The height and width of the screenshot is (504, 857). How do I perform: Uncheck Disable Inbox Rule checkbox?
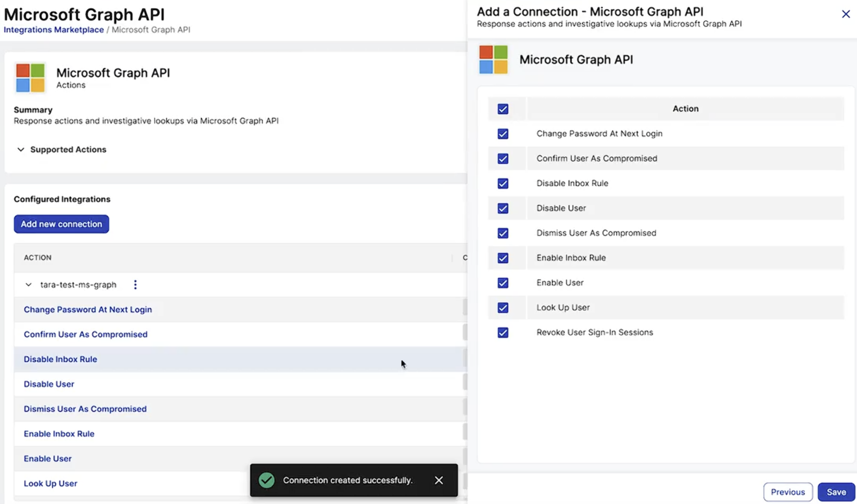pos(503,183)
